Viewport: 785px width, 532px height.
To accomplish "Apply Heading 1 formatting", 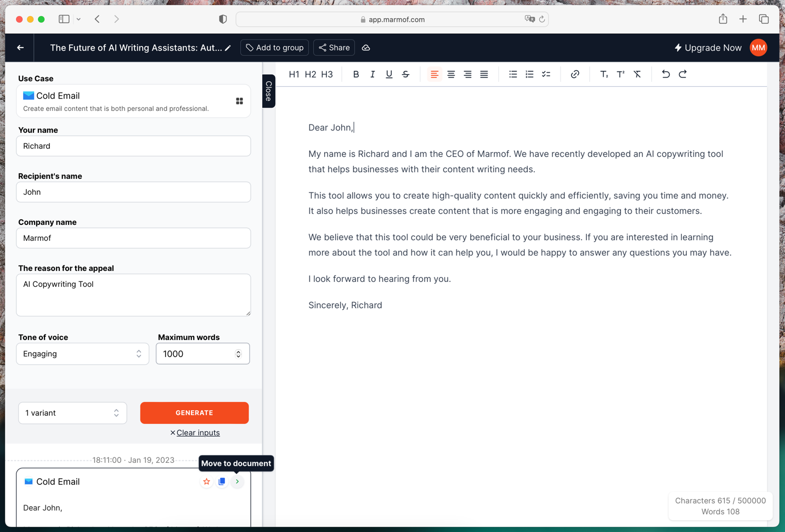I will click(294, 74).
